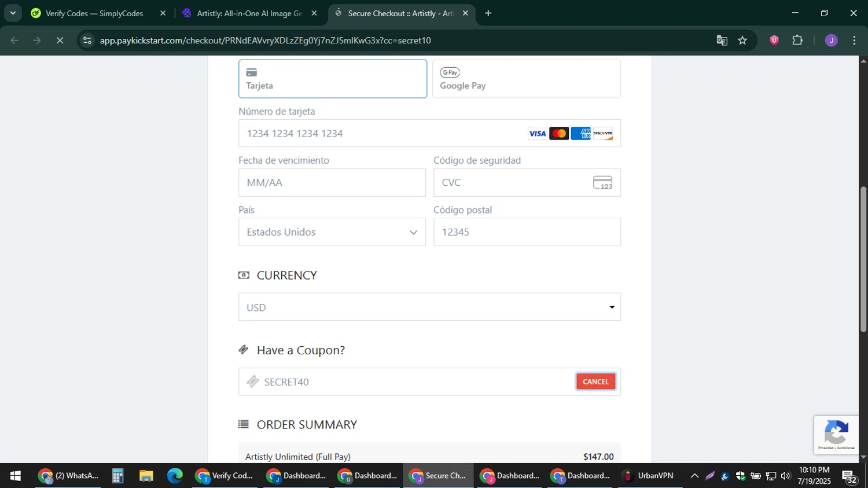Click the American Express logo
This screenshot has width=868, height=488.
tap(580, 134)
